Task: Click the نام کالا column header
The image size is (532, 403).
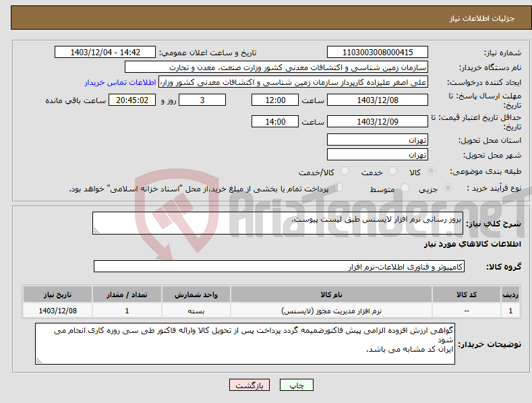Action: coord(331,294)
